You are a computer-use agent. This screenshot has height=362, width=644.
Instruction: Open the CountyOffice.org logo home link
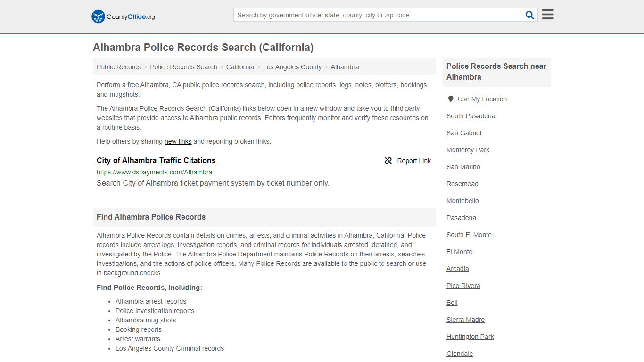[x=123, y=16]
